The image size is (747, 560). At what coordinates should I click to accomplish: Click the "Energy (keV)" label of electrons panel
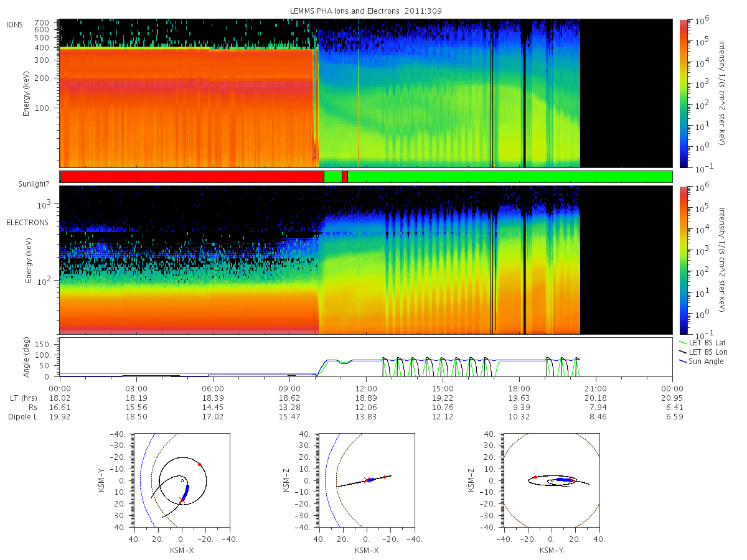coord(29,260)
